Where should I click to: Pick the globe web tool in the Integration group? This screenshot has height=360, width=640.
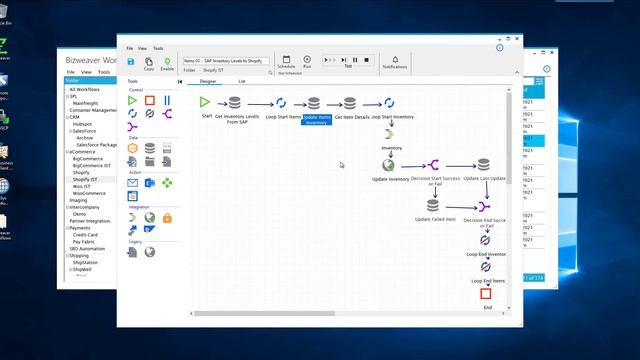(150, 218)
